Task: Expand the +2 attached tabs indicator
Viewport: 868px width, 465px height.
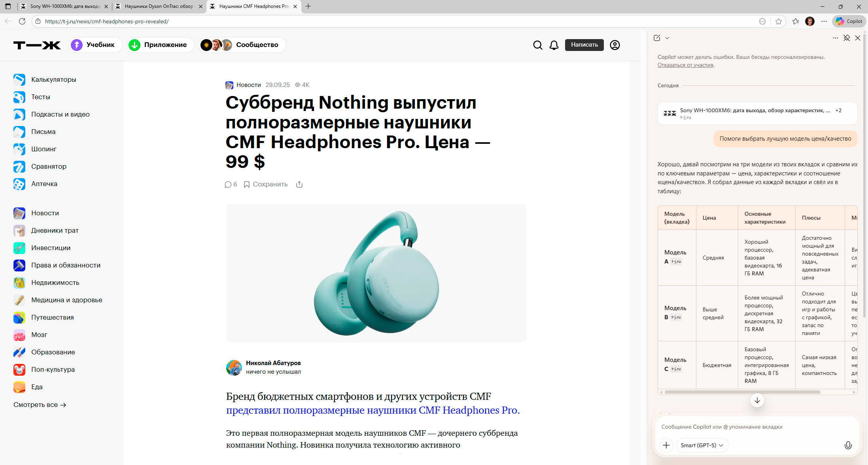Action: pos(838,111)
